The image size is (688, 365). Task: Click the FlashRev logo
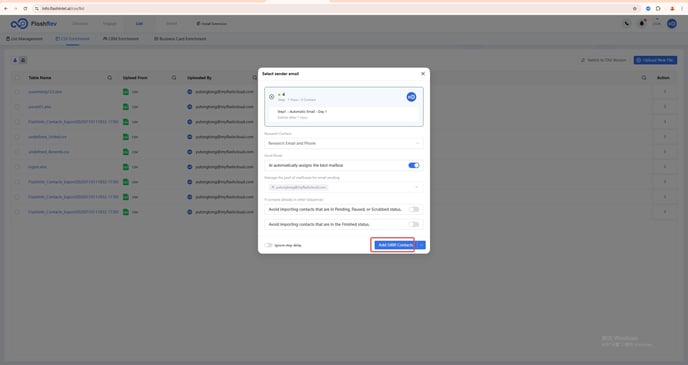pos(34,24)
